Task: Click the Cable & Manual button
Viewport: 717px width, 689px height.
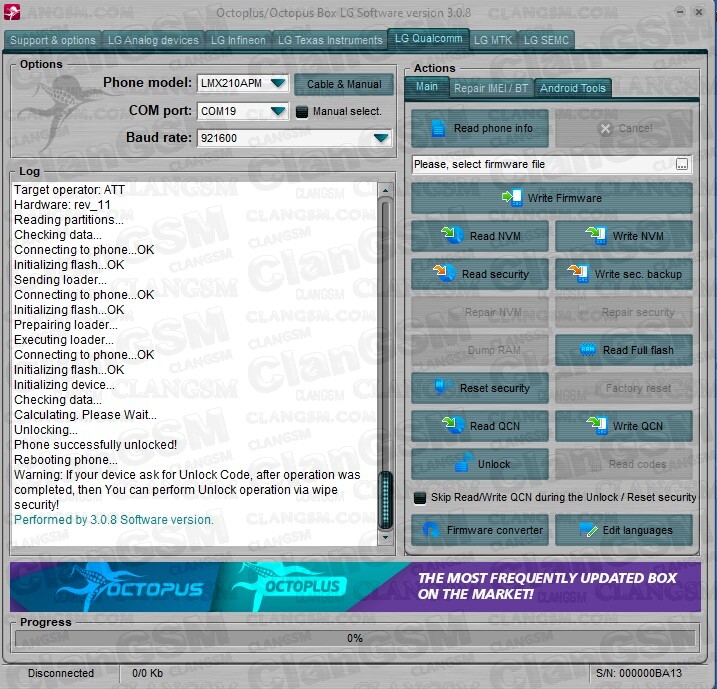Action: tap(344, 84)
